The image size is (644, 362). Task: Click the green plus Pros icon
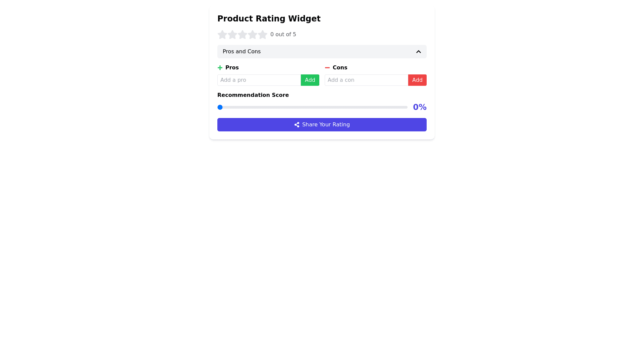point(220,68)
